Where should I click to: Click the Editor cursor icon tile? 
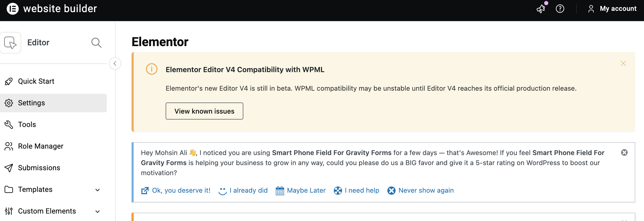click(11, 43)
